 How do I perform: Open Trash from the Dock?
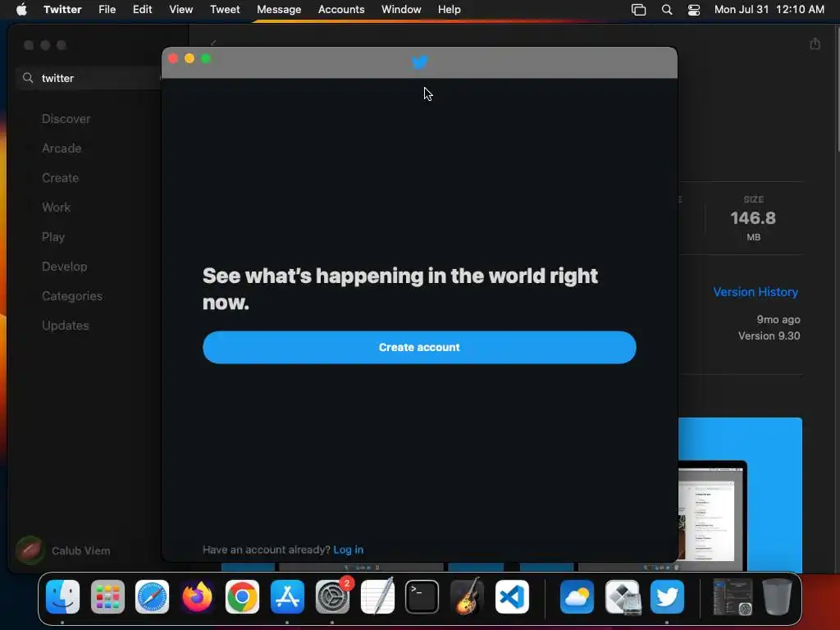777,597
